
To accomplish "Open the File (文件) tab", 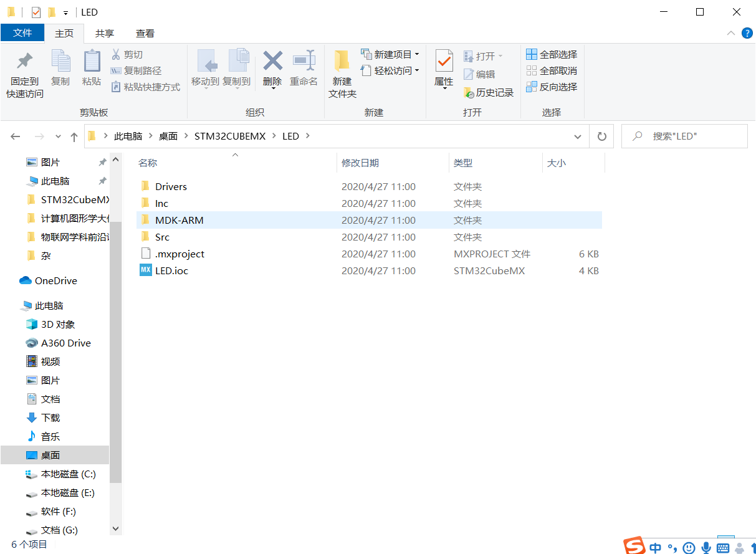I will coord(22,33).
